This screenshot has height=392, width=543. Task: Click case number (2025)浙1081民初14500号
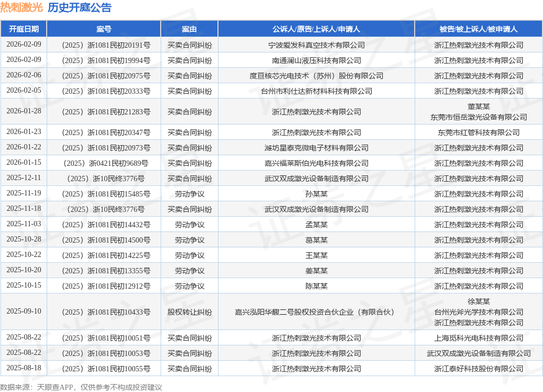pyautogui.click(x=106, y=240)
